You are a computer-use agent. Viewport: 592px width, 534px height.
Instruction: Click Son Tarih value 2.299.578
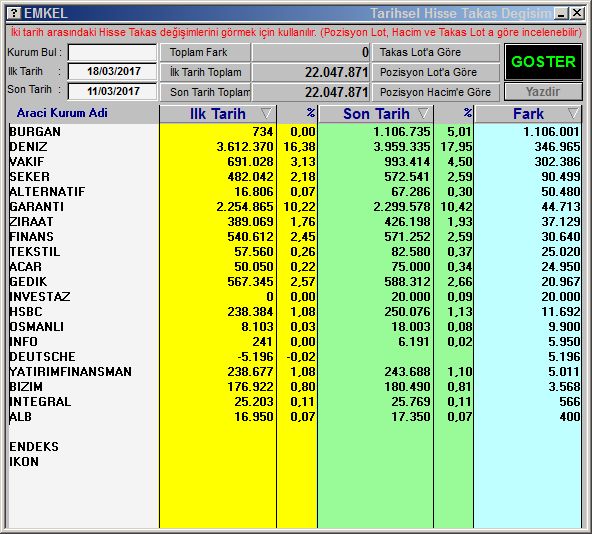pos(402,207)
